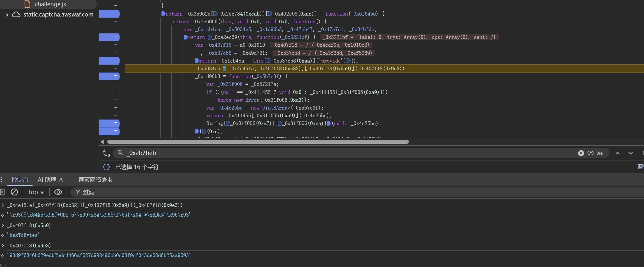Click the console input '_0x4e451e[_0x407f18(0xc32)]...' entry
The image size is (644, 267).
pos(95,205)
